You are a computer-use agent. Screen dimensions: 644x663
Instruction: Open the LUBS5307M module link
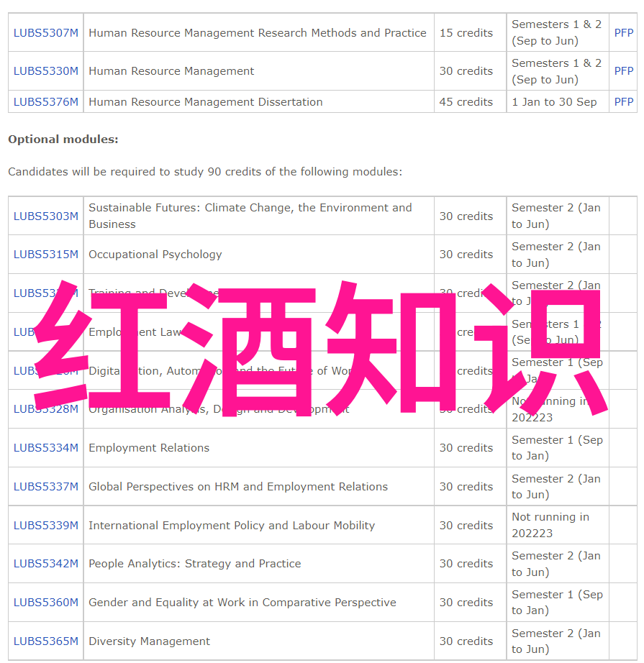click(46, 32)
